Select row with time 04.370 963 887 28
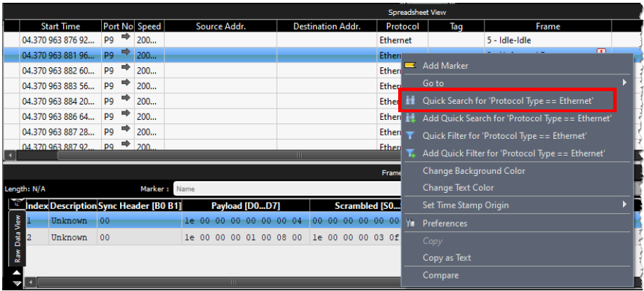 tap(202, 132)
